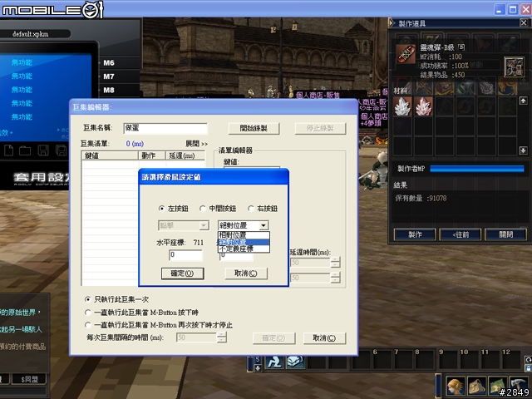Screen dimensions: 532x399
Task: Click the pink crystal material icon
Action: coord(423,106)
